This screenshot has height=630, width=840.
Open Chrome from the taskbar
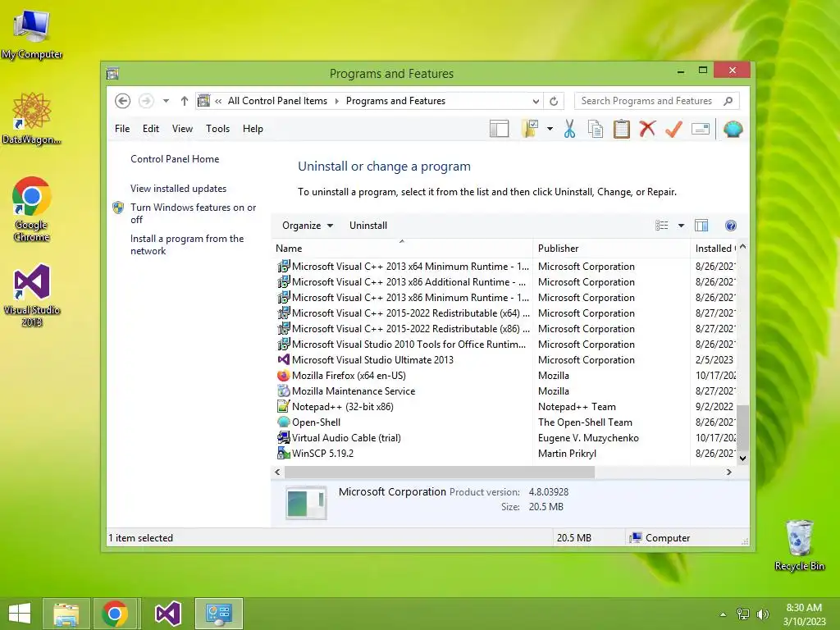pos(115,614)
